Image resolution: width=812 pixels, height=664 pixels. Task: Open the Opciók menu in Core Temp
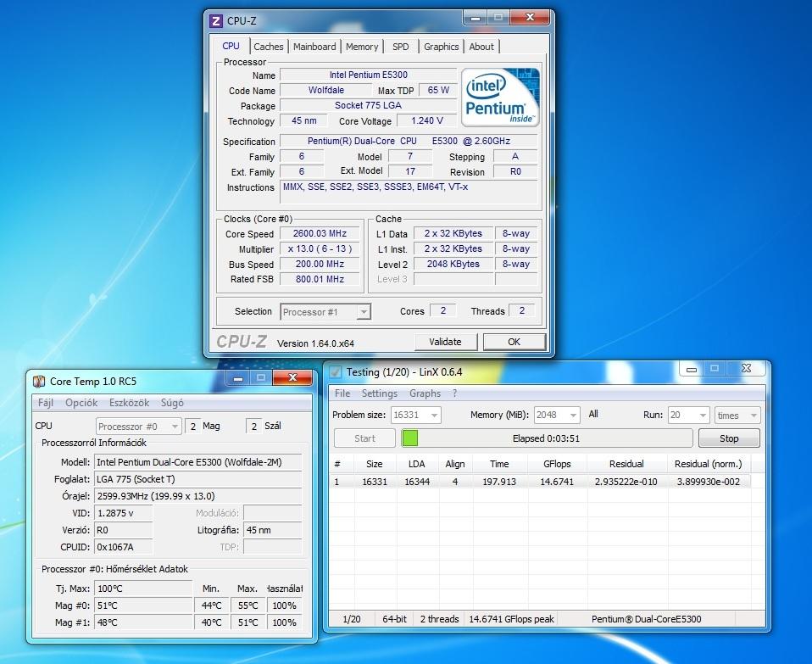[x=81, y=403]
